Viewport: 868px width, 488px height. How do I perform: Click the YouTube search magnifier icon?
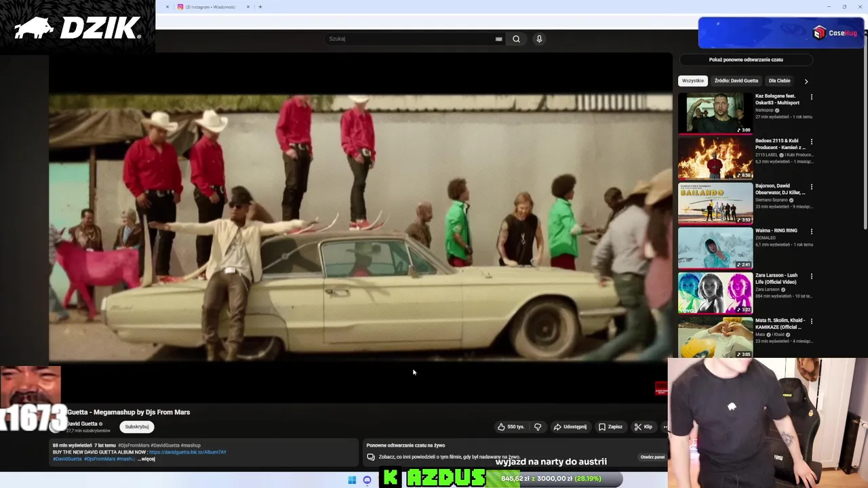coord(516,39)
